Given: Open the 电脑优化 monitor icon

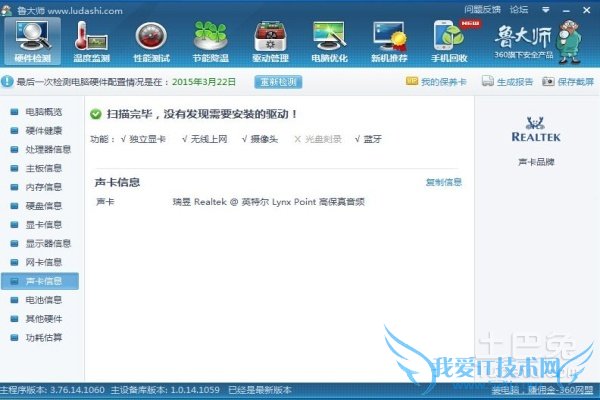Looking at the screenshot, I should pyautogui.click(x=329, y=41).
